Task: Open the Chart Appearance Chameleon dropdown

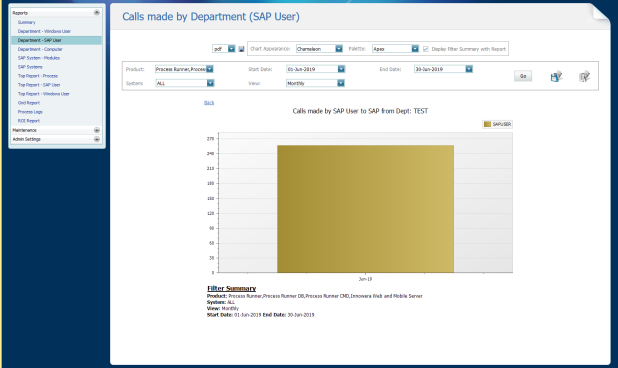Action: coord(339,49)
